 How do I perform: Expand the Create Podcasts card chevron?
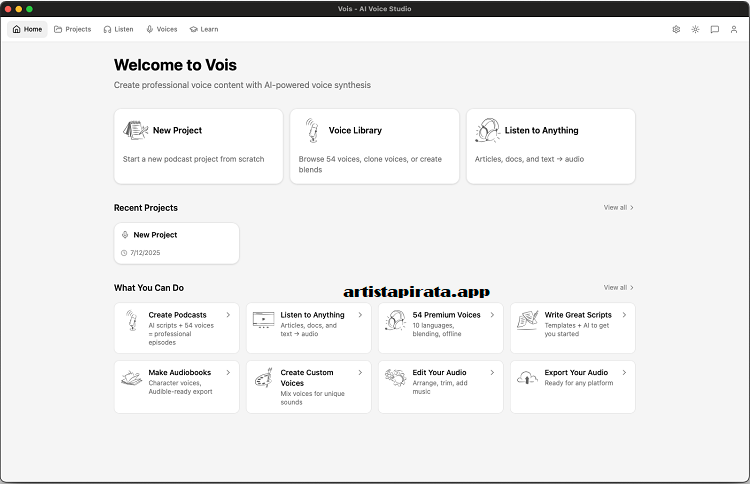coord(228,315)
